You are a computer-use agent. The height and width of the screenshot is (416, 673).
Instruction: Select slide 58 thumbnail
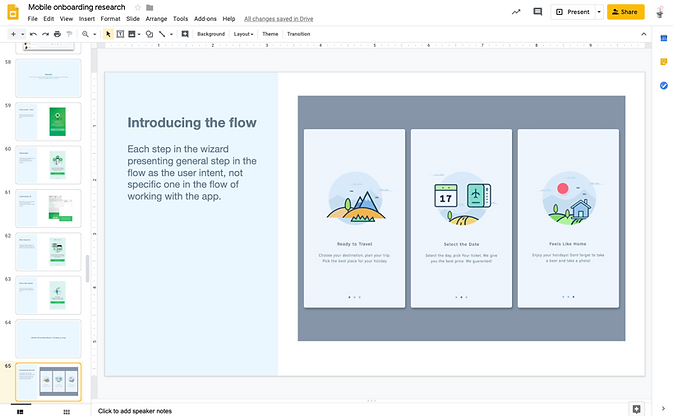pos(48,78)
